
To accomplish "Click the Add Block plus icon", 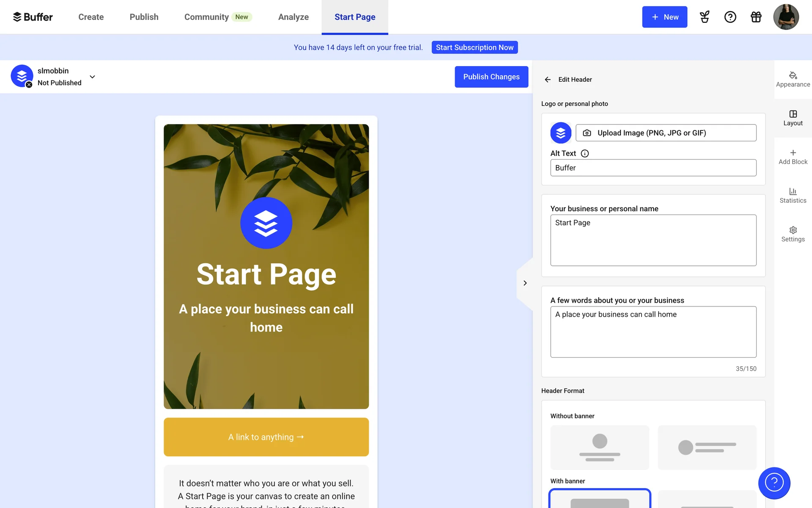I will (793, 153).
